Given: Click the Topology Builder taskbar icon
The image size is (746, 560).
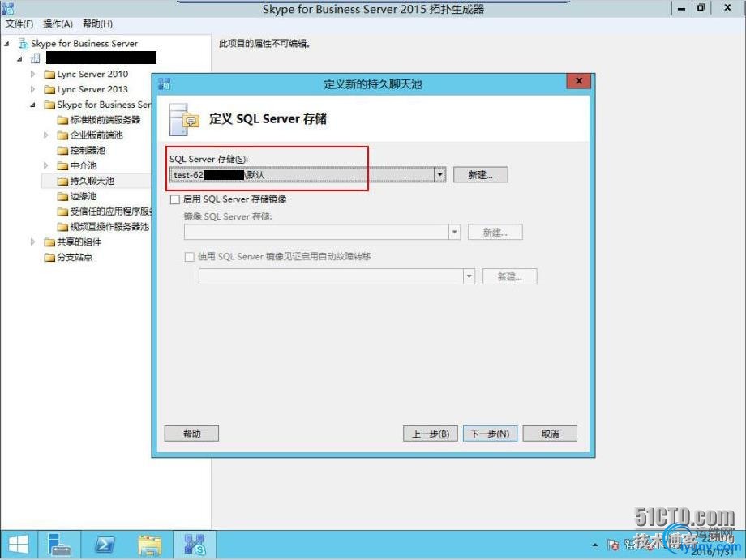Looking at the screenshot, I should tap(195, 545).
